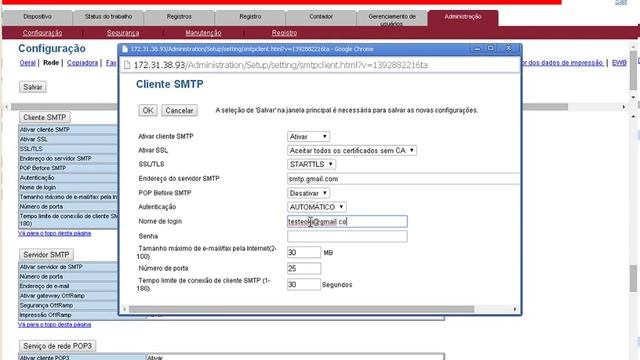Click the Serviço de rede POP3 button
The width and height of the screenshot is (640, 360).
[x=58, y=346]
